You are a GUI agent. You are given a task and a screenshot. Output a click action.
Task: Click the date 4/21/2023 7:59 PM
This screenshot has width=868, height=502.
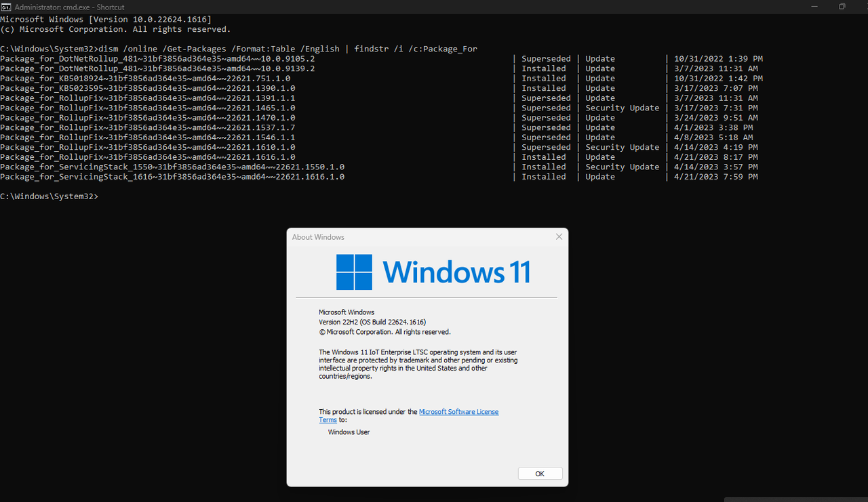tap(716, 177)
